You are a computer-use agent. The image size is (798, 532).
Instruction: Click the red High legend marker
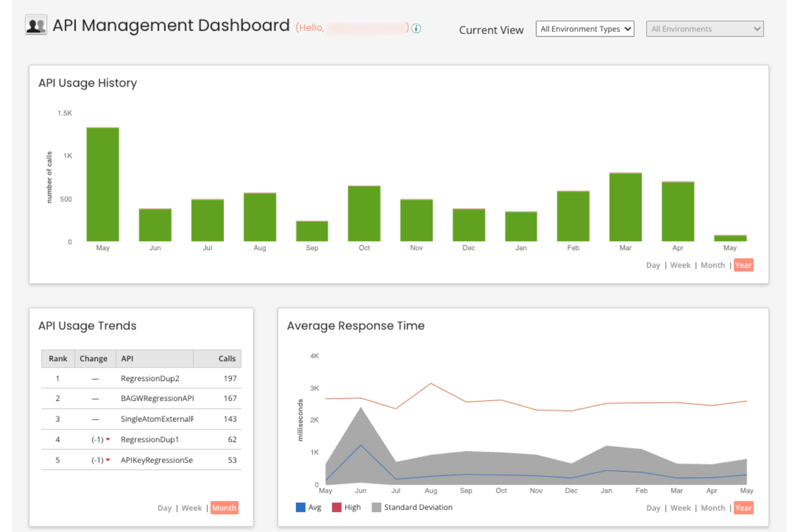pyautogui.click(x=336, y=507)
